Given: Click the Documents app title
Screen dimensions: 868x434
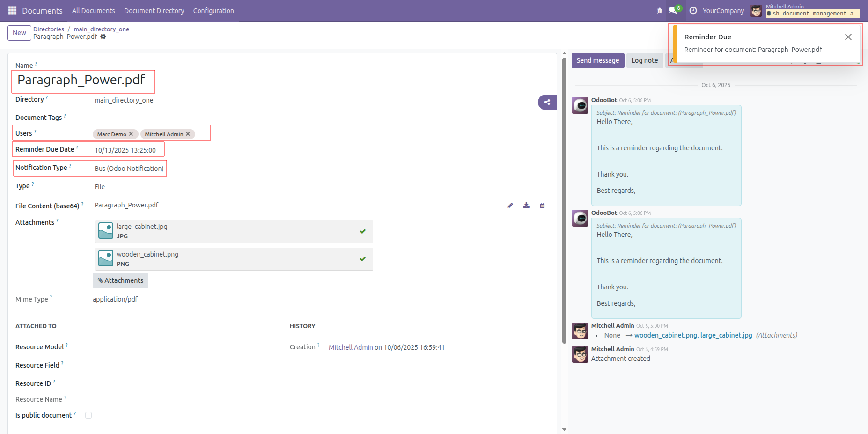Looking at the screenshot, I should [x=42, y=11].
